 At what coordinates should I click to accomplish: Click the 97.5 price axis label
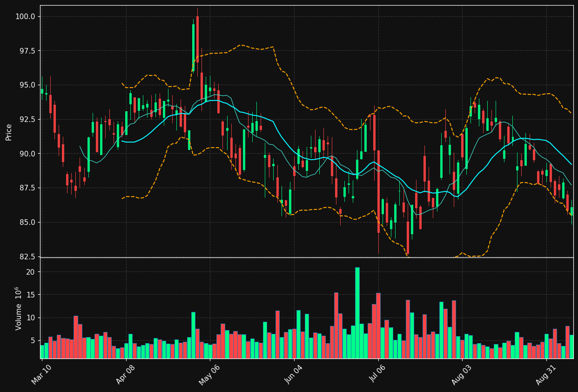click(x=27, y=51)
